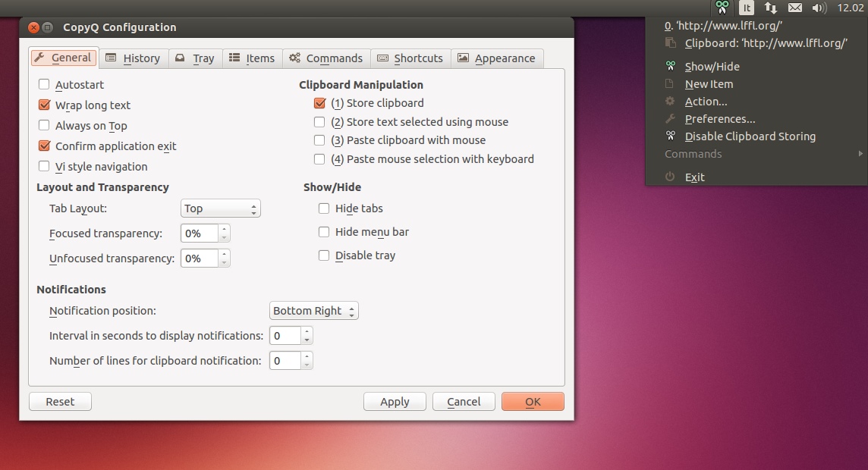Check the Hide menu bar option
This screenshot has height=470, width=868.
tap(324, 232)
